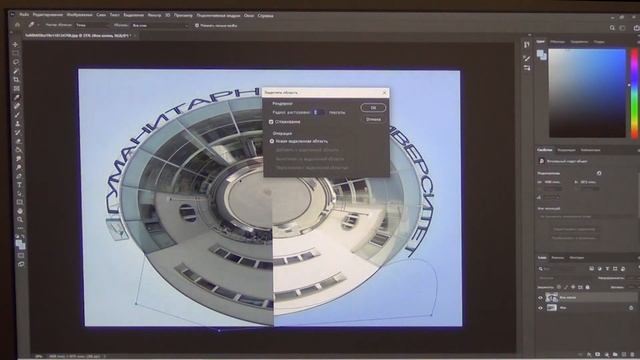The width and height of the screenshot is (640, 360).
Task: Select the Crop tool
Action: click(x=16, y=80)
